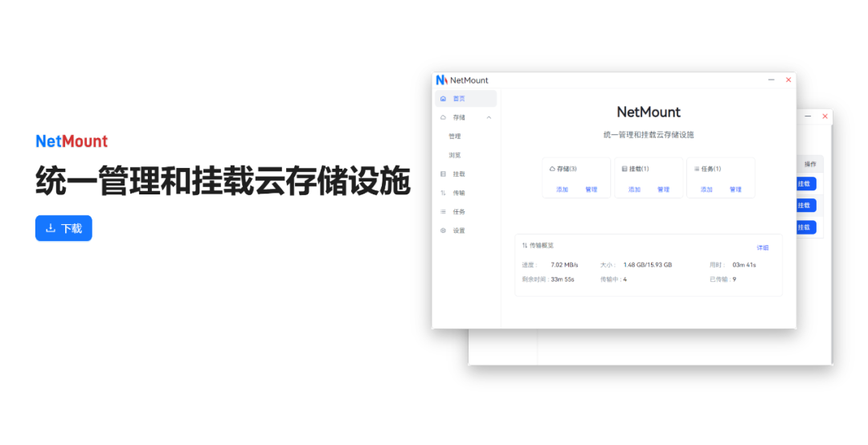Click the app subtitle 统一管理和挂载云存储设施
Viewport: 868px width, 445px height.
point(649,134)
